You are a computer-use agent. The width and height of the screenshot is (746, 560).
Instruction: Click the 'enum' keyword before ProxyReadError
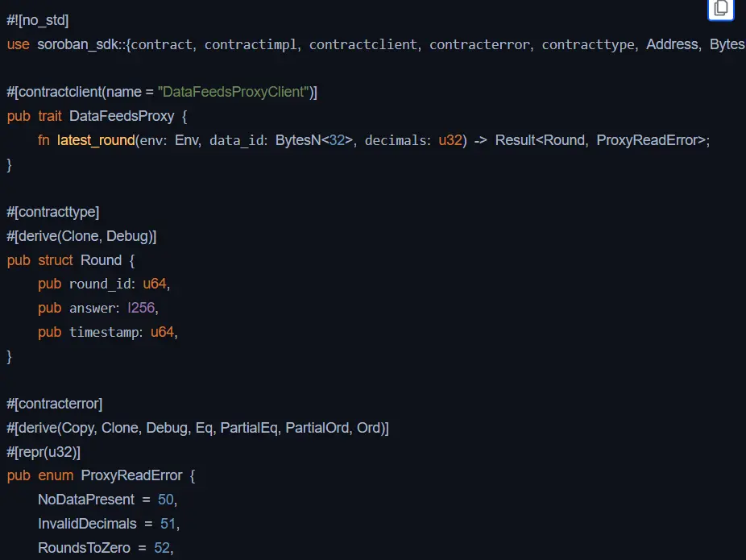click(56, 475)
